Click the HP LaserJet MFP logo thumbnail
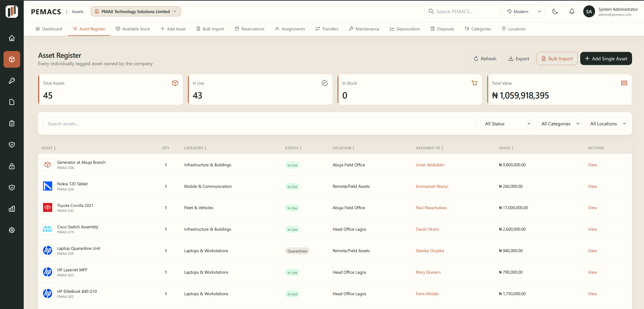 tap(47, 272)
